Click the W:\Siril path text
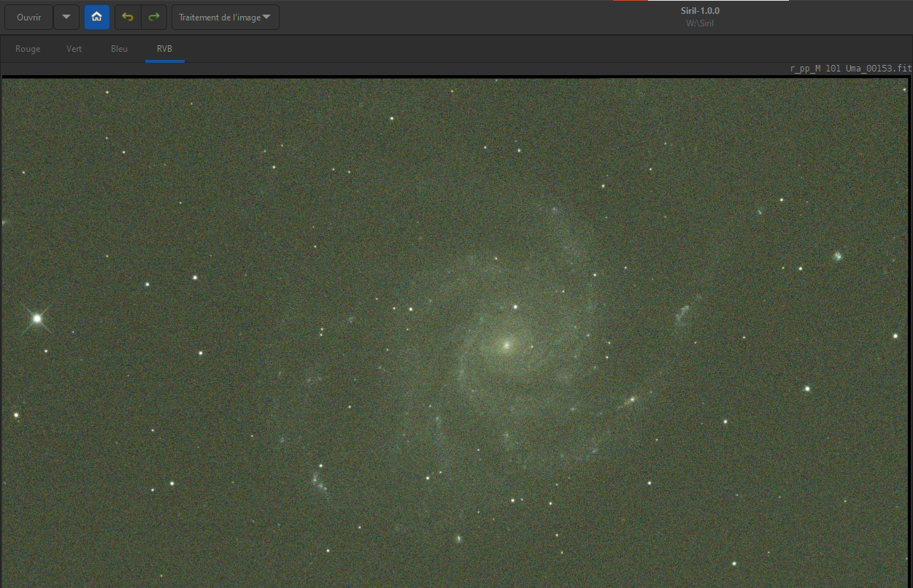 700,23
